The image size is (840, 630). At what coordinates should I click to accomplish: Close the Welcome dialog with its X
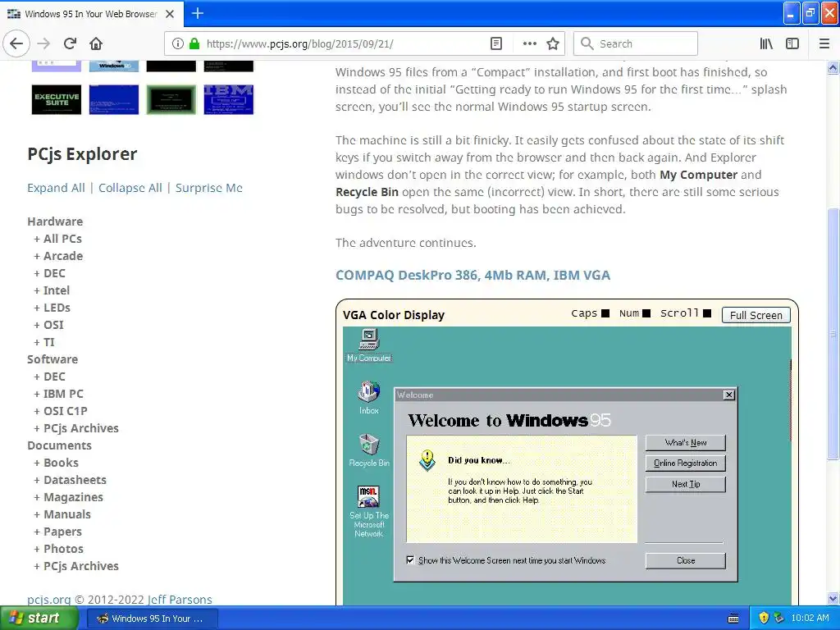(x=729, y=395)
